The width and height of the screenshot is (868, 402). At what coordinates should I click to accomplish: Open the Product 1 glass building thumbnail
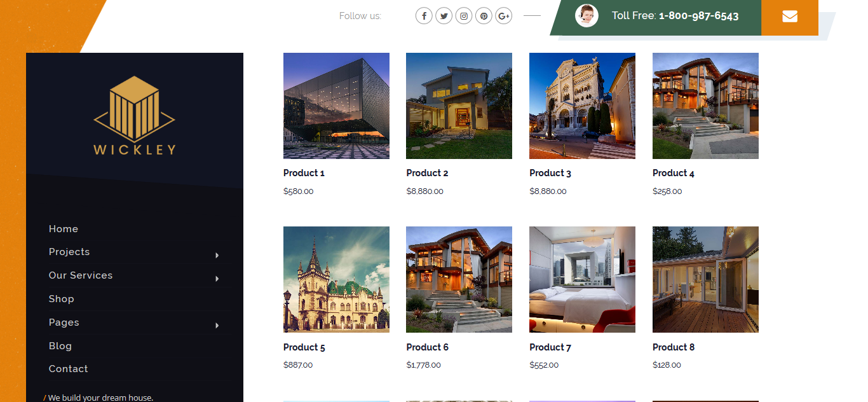coord(336,106)
